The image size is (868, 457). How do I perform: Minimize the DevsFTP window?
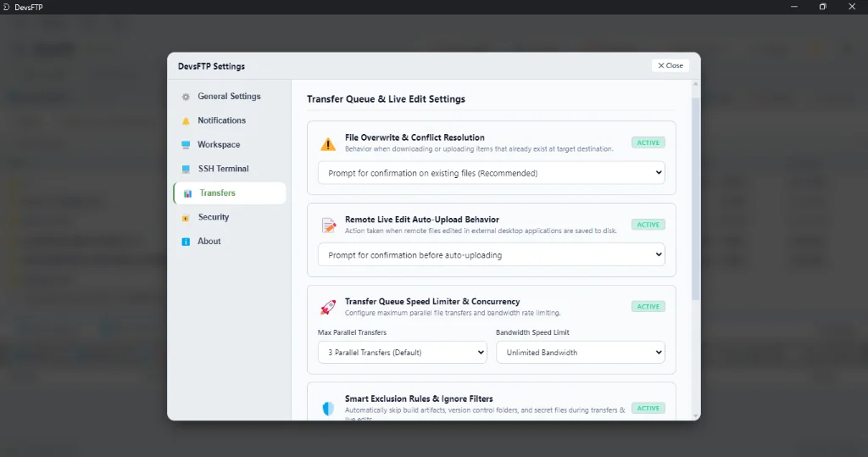click(x=794, y=7)
